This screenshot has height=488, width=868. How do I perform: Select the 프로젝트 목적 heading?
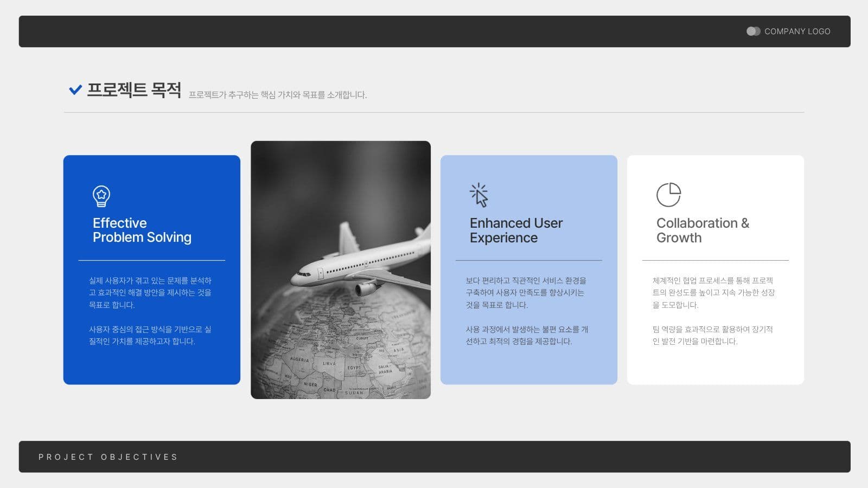134,89
